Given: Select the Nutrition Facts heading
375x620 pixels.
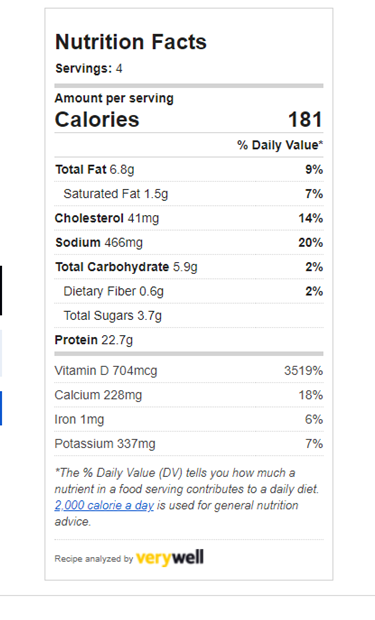Looking at the screenshot, I should pos(131,42).
